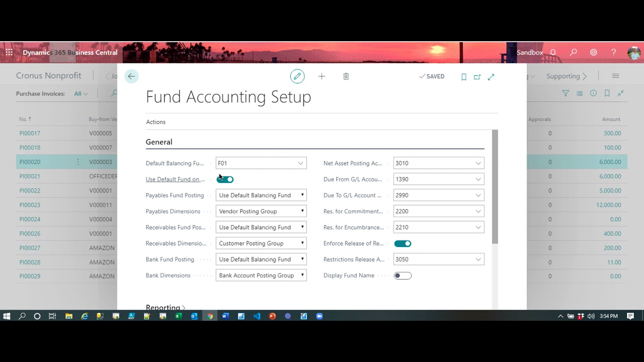
Task: Click the Use Default Fund on label
Action: (x=175, y=179)
